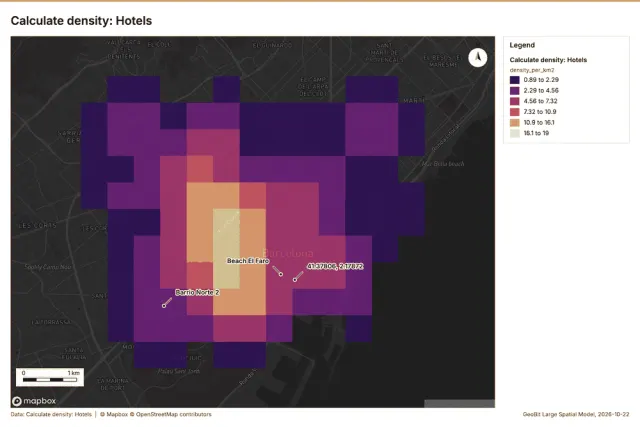Click the Mapbox attribution link
Viewport: 640px width, 427px height.
(114, 414)
